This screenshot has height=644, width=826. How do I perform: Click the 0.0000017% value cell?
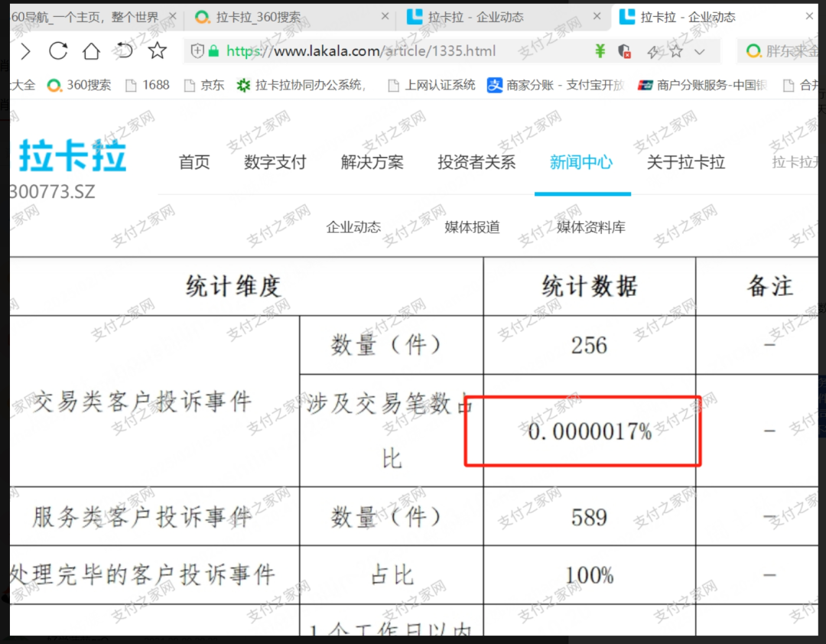[x=590, y=431]
